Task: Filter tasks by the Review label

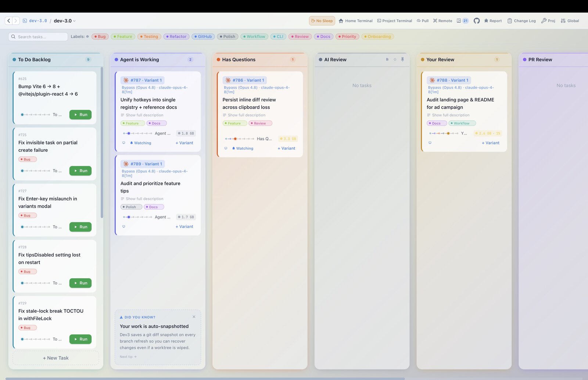Action: 300,37
